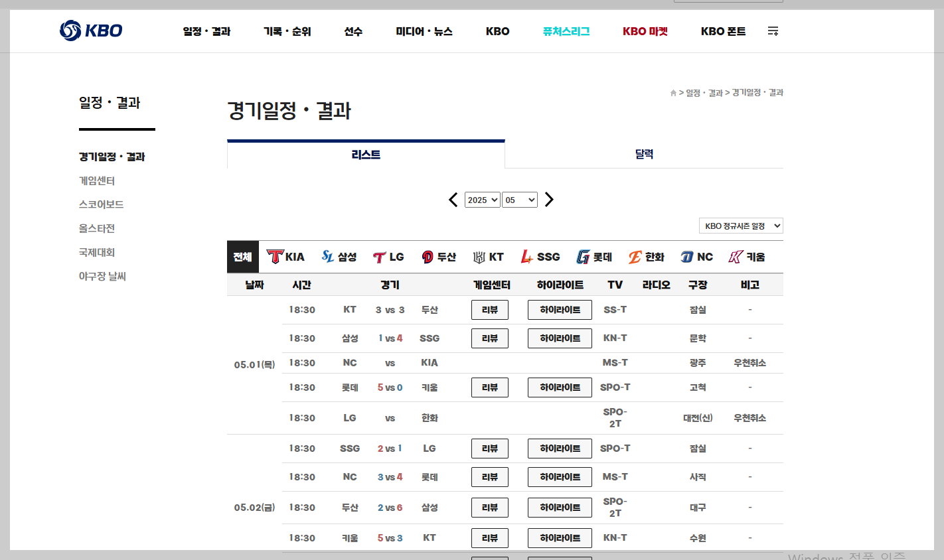Screen dimensions: 944x560
Task: Open the 일정·결과 top menu
Action: [206, 31]
